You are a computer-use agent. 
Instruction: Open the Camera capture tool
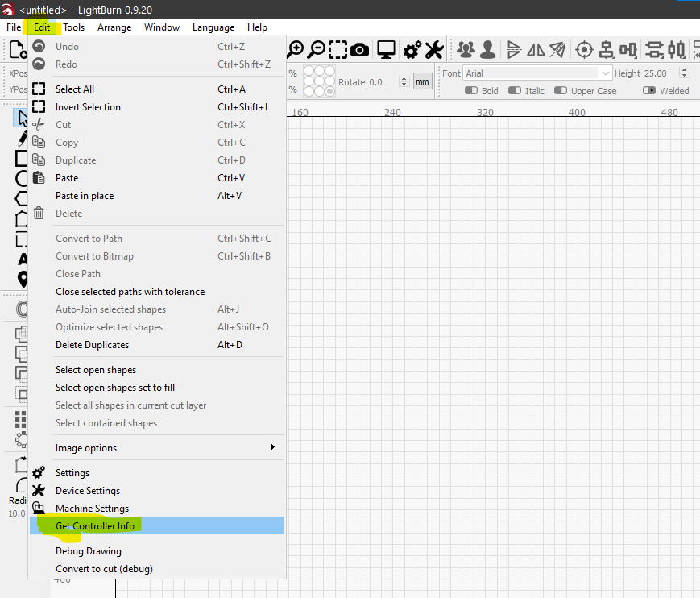coord(360,50)
